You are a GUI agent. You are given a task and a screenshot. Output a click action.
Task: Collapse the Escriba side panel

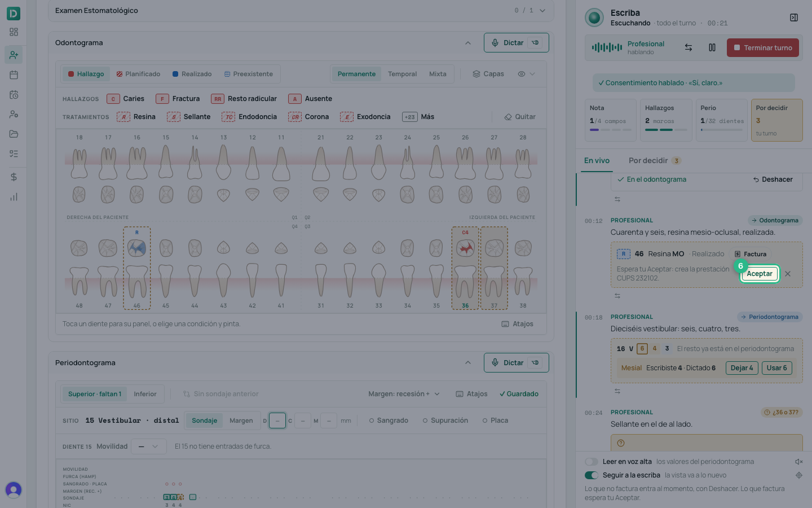[794, 17]
